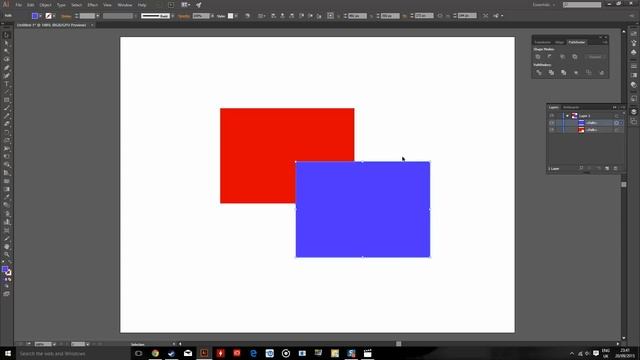Click target circle of Layer 1
Screen dimensions: 640x360
pos(616,116)
